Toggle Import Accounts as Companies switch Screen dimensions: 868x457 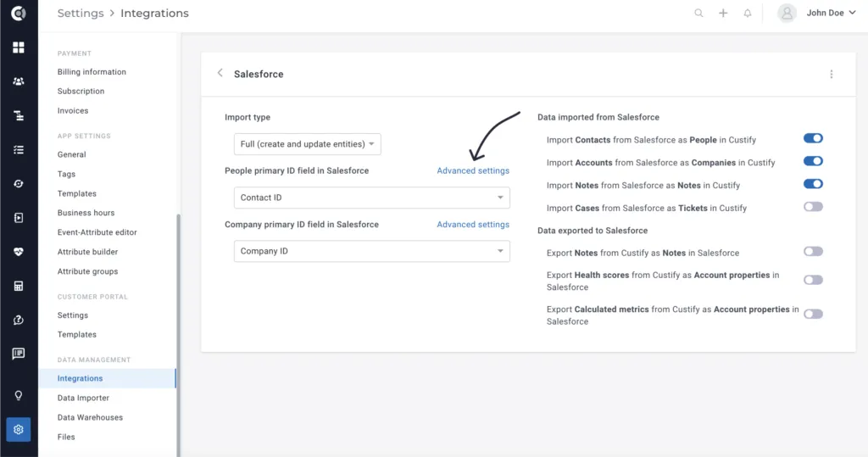click(813, 161)
